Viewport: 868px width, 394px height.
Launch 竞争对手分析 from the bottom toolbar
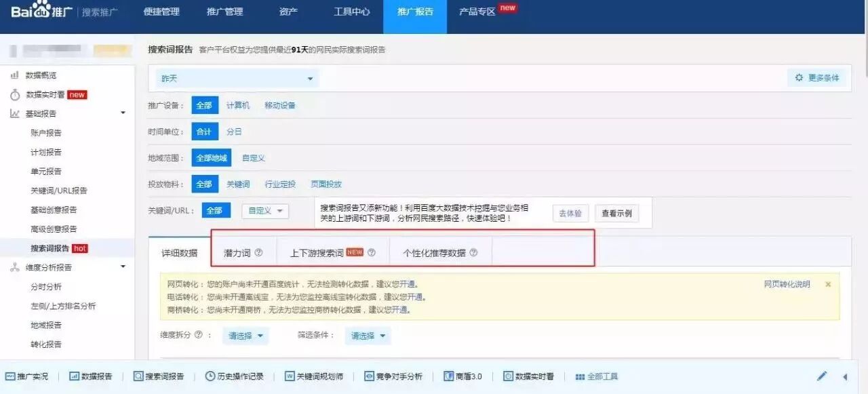pos(393,376)
